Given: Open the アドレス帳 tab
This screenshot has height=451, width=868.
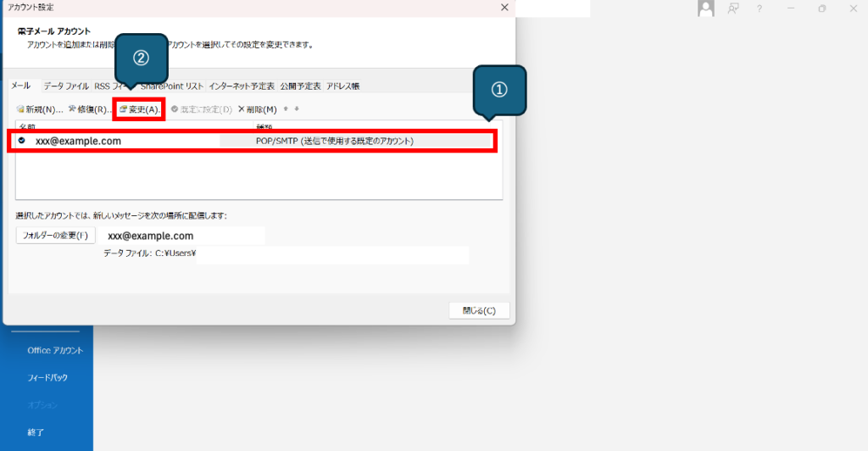Looking at the screenshot, I should pos(342,86).
